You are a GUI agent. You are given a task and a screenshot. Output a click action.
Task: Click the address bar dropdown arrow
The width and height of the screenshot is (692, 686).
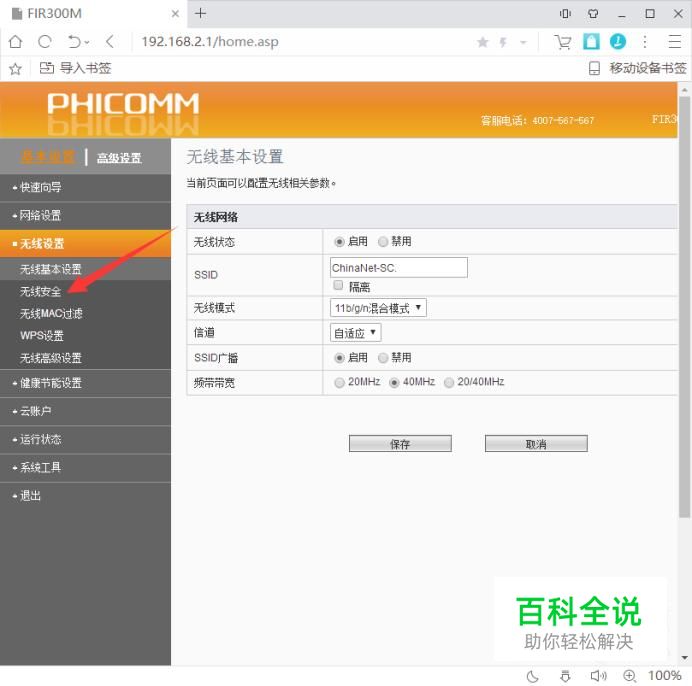pyautogui.click(x=523, y=42)
